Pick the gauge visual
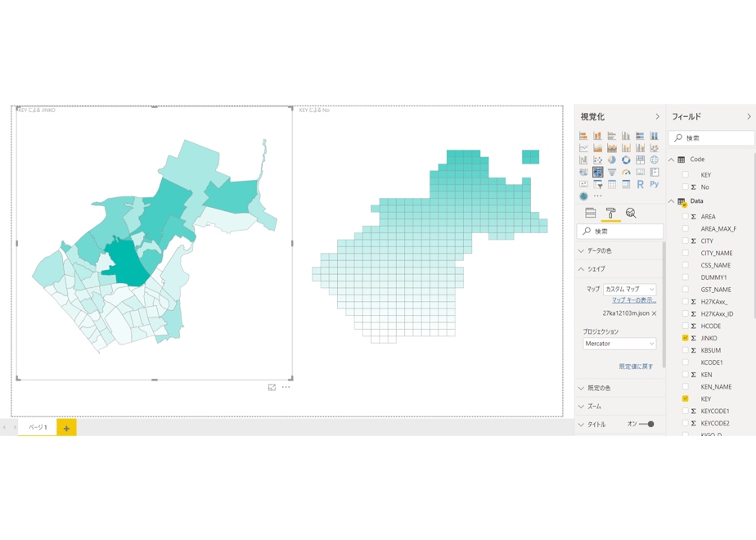Screen dimensions: 756x540 [626, 172]
